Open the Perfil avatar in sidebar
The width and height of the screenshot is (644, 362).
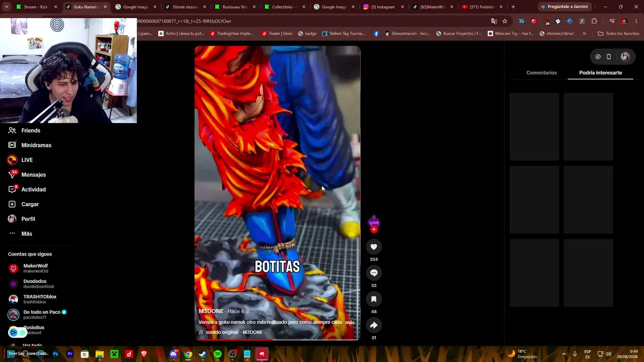click(12, 219)
